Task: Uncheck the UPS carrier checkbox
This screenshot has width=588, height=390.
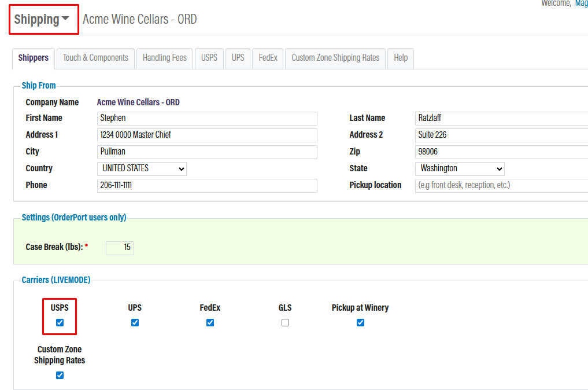Action: point(135,322)
